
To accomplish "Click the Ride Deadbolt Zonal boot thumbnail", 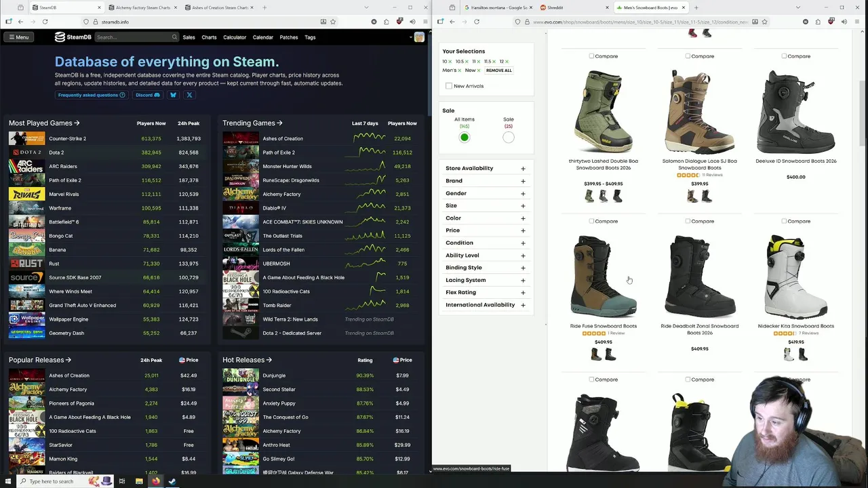I will (699, 276).
